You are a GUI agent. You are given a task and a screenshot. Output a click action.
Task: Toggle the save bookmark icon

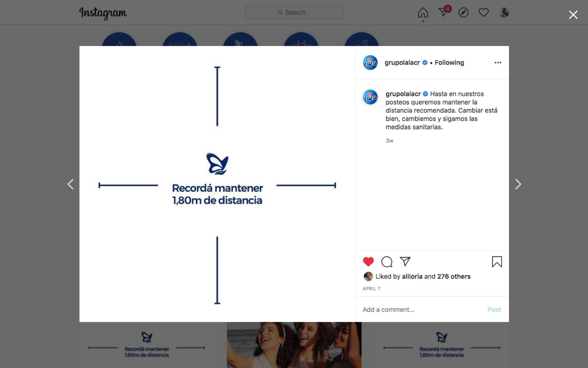pos(497,261)
